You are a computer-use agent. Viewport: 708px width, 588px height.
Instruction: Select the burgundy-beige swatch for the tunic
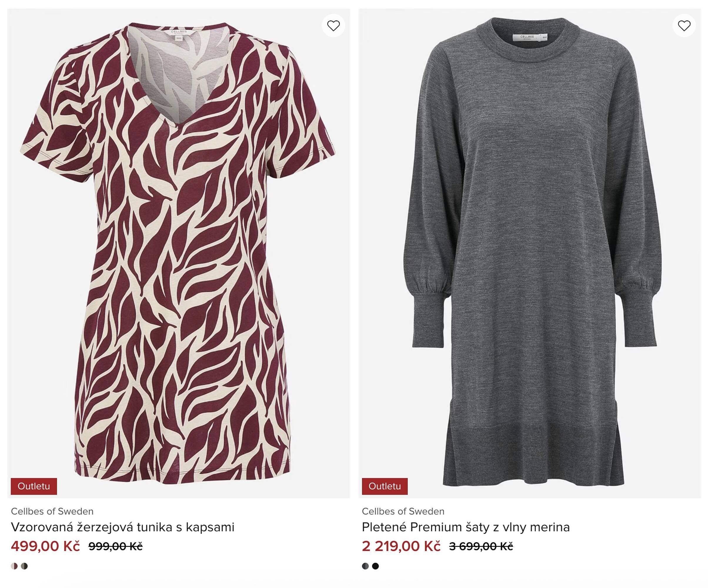click(x=14, y=566)
